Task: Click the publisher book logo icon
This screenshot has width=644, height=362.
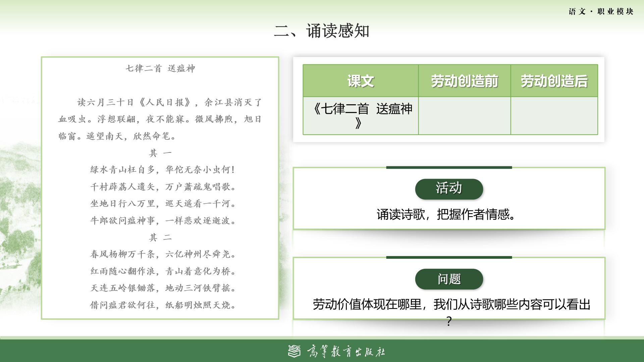Action: pyautogui.click(x=294, y=351)
